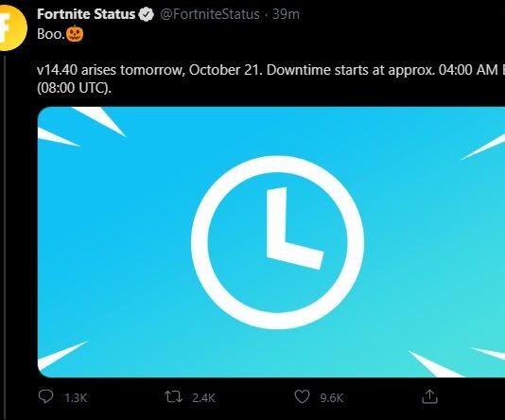Screen dimensions: 505x420
Task: Click the verified badge next to Fortnite Status
Action: point(147,14)
